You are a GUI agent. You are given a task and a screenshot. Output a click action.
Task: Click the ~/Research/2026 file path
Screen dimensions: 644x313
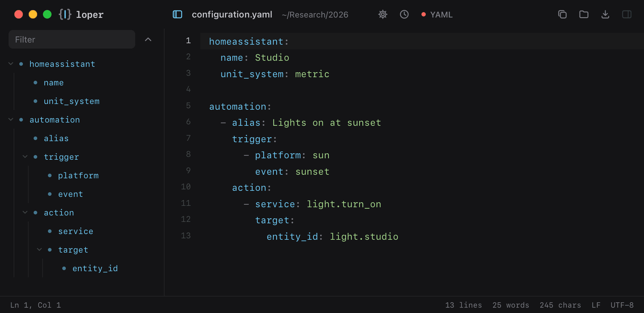pos(315,15)
